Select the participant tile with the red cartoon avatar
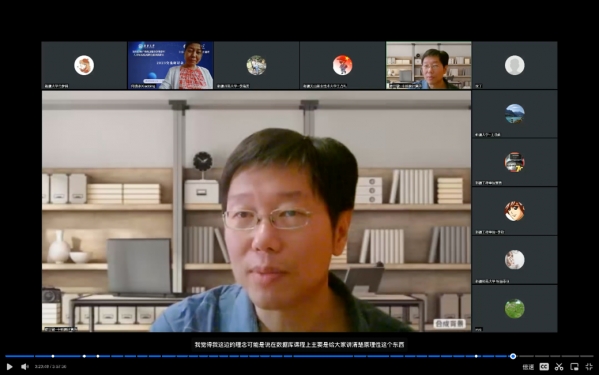 (342, 65)
